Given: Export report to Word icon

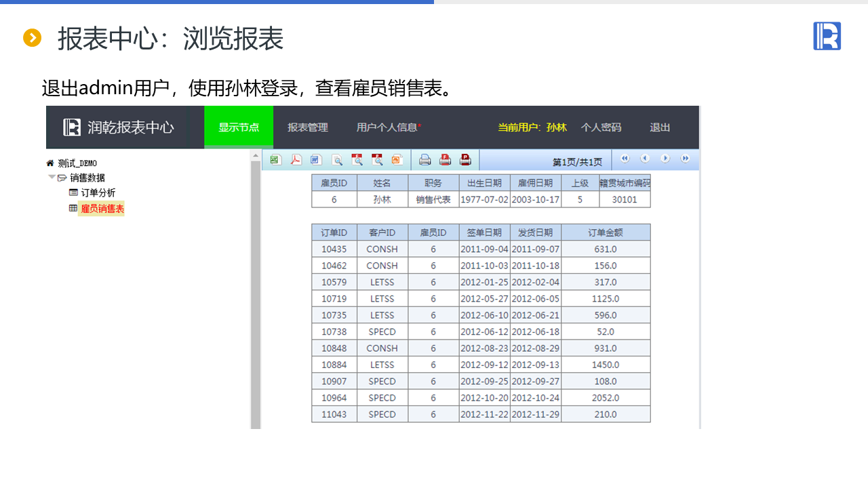Looking at the screenshot, I should click(x=316, y=160).
